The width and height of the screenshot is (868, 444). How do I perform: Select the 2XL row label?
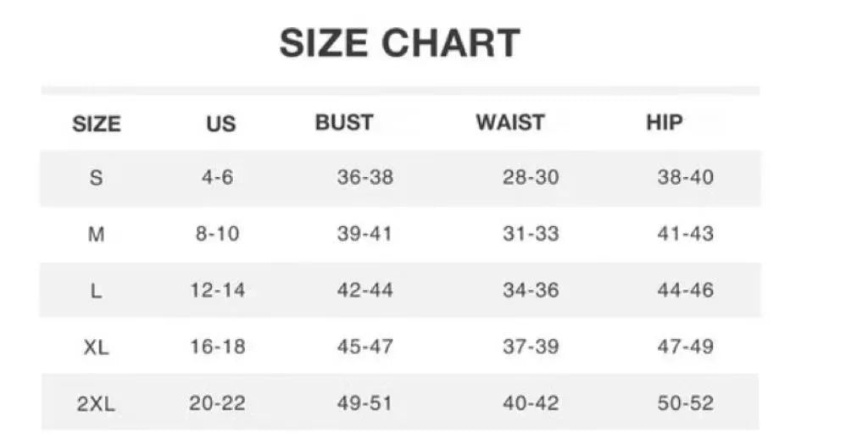click(x=96, y=403)
